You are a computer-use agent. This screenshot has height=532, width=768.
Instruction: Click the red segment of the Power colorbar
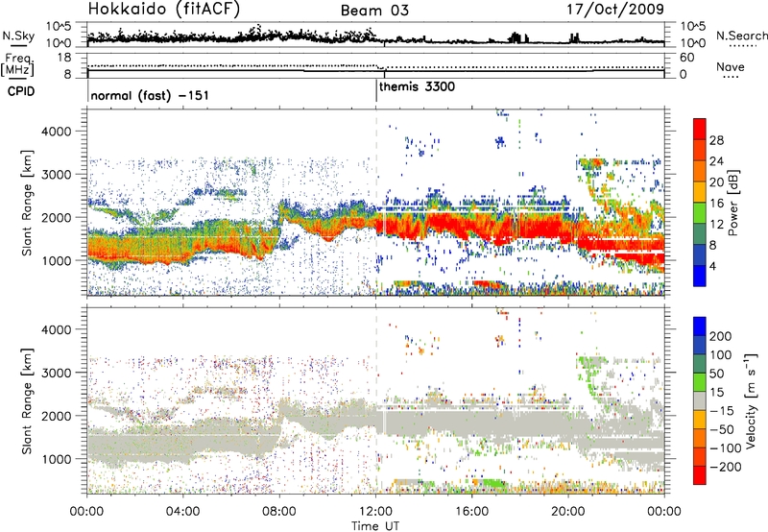coord(700,129)
